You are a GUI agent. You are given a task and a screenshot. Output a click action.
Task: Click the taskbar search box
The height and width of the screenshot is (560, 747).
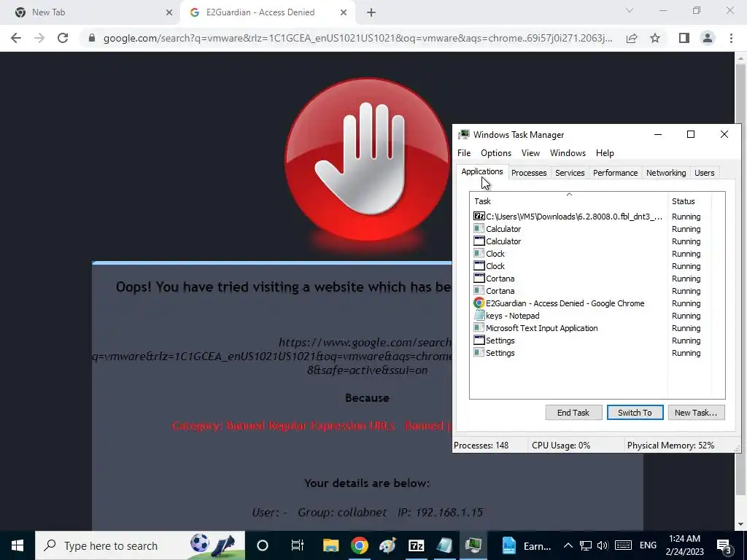(x=140, y=545)
